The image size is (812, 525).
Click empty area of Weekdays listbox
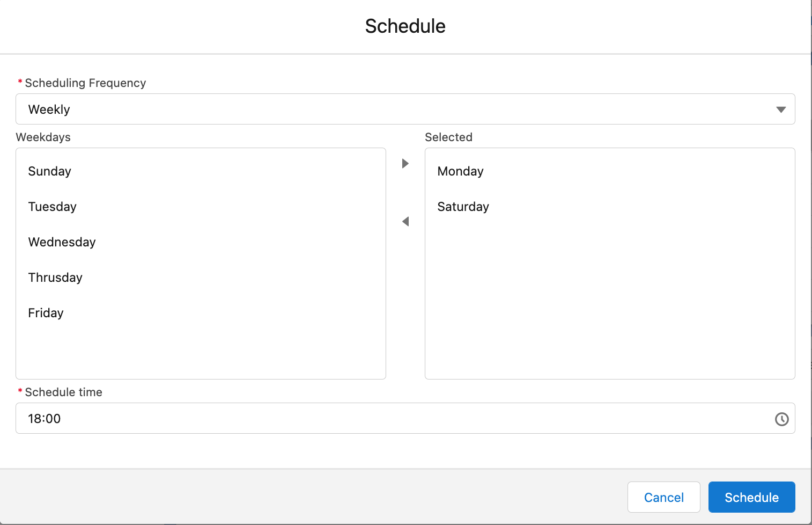pyautogui.click(x=201, y=349)
